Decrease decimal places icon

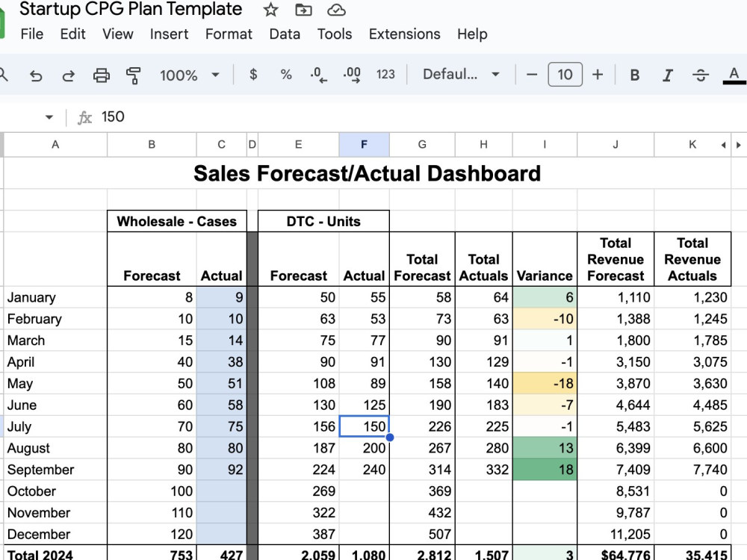point(318,75)
